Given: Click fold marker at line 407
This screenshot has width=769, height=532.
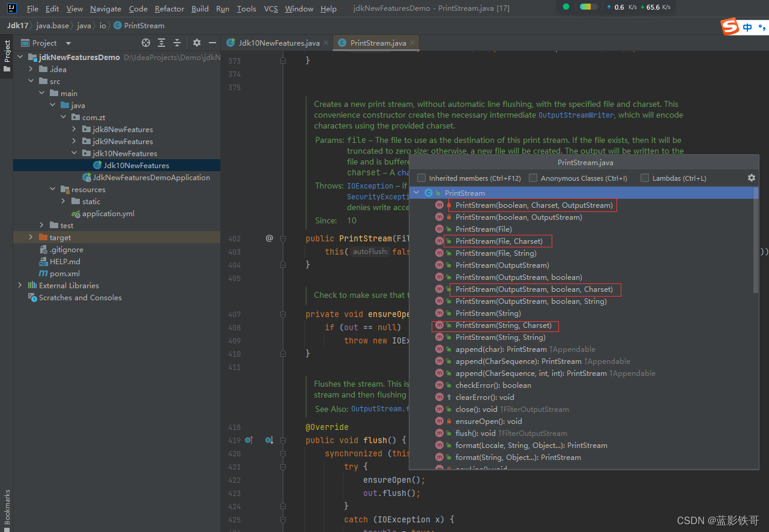Looking at the screenshot, I should click(283, 314).
